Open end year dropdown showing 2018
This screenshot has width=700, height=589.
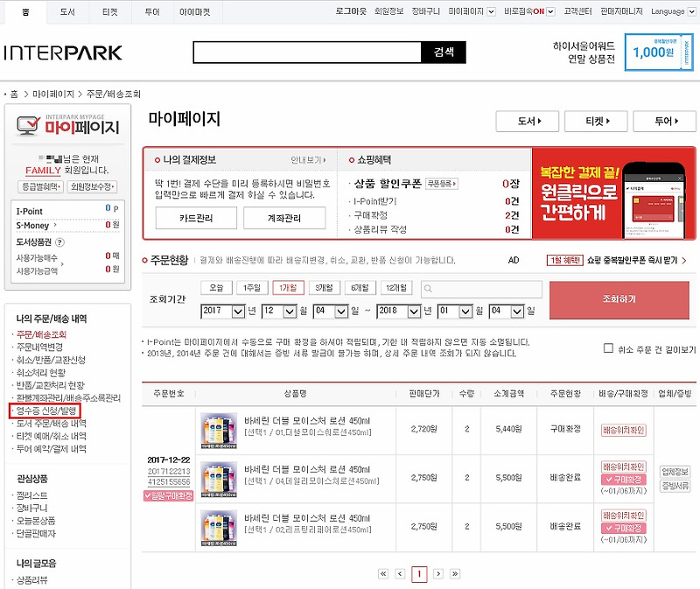(x=399, y=311)
